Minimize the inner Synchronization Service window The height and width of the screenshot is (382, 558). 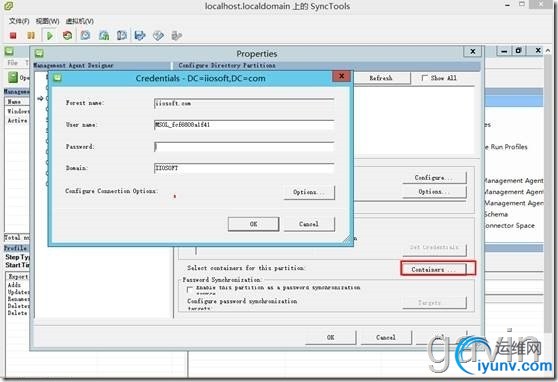(x=504, y=51)
